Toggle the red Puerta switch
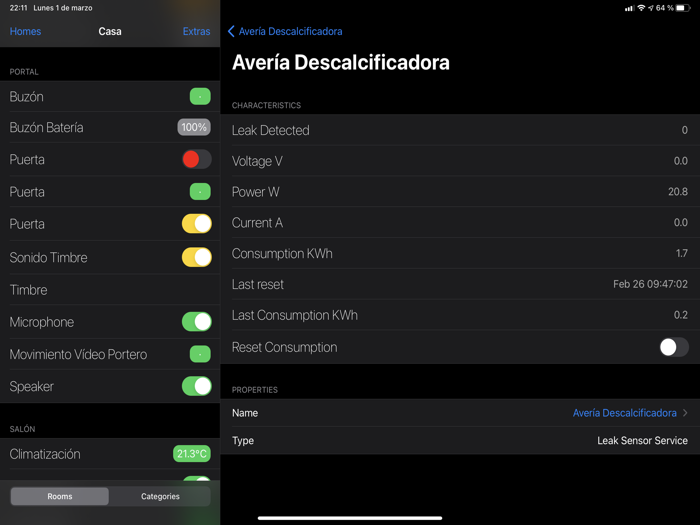 click(x=196, y=159)
